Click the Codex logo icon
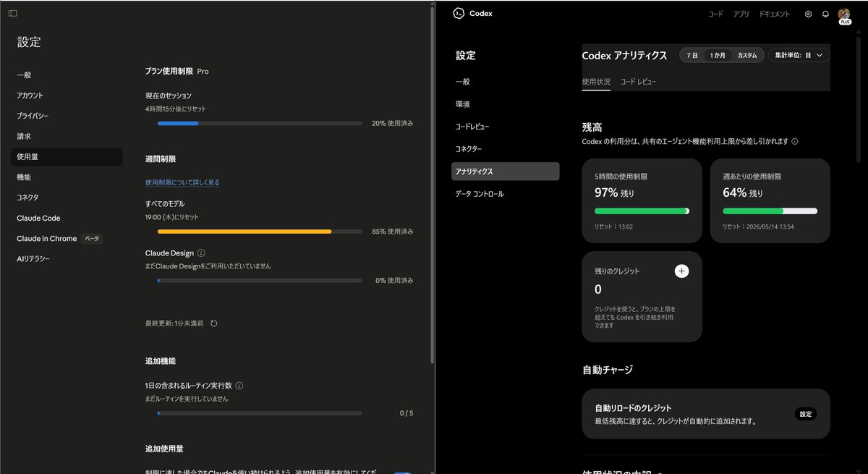The height and width of the screenshot is (474, 868). [x=458, y=14]
